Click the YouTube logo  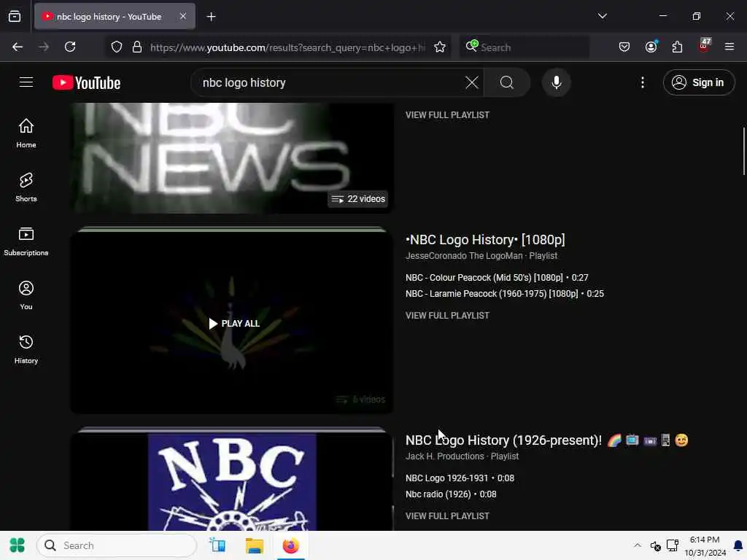pyautogui.click(x=86, y=83)
